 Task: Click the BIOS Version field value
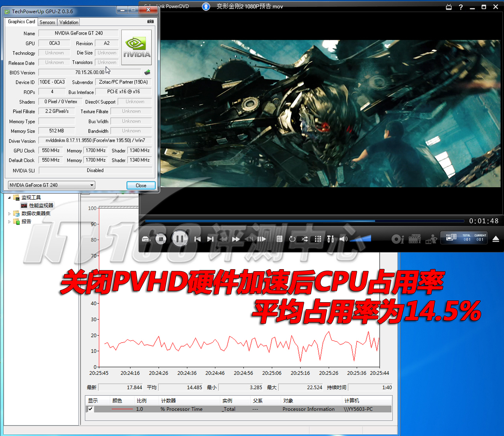pos(90,72)
